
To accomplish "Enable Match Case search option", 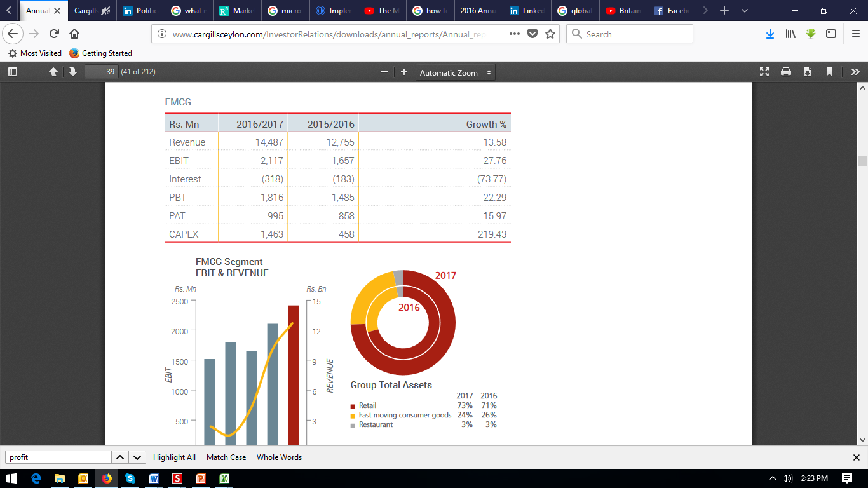I will [x=226, y=457].
